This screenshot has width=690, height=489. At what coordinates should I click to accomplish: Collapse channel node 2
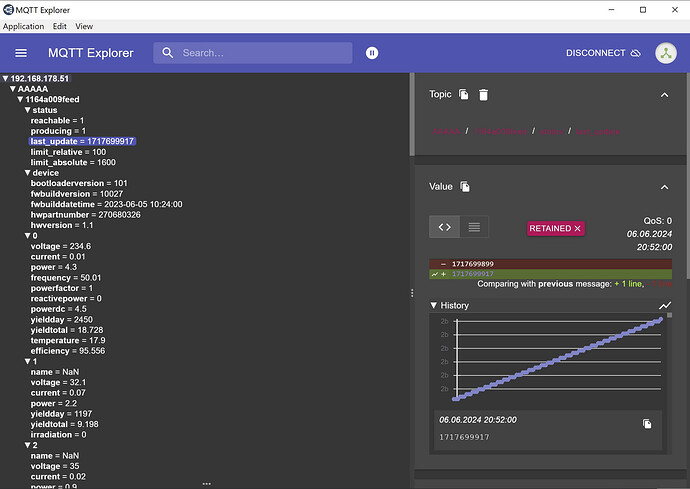pyautogui.click(x=27, y=445)
